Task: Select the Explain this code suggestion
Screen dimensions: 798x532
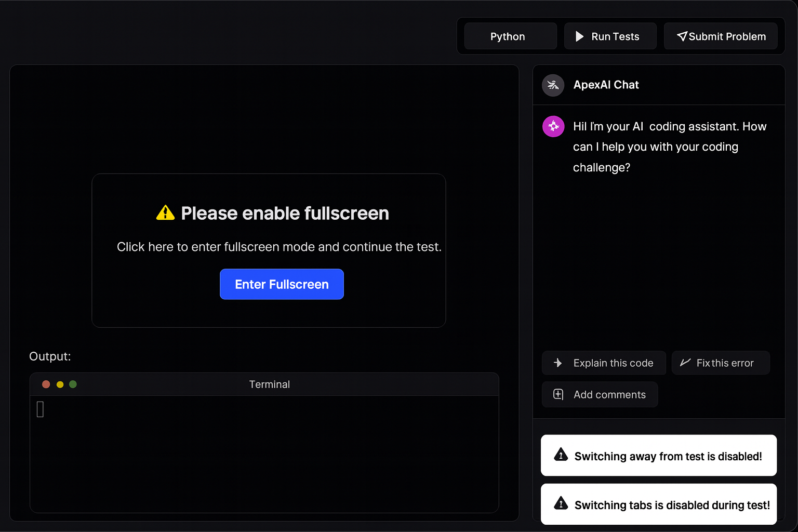Action: coord(604,363)
